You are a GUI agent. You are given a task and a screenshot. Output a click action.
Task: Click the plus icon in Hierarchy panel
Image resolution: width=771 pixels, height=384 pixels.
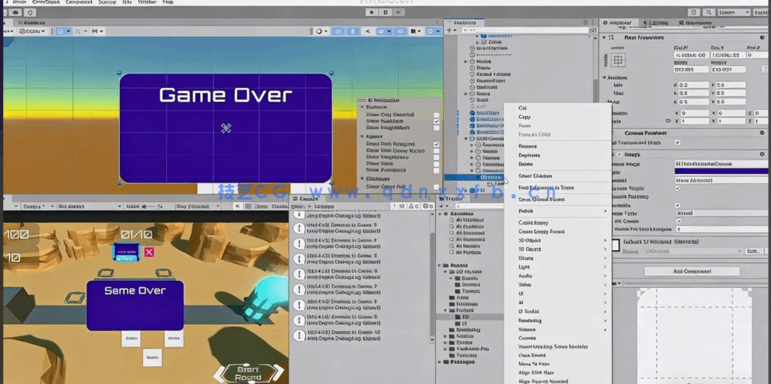point(449,30)
